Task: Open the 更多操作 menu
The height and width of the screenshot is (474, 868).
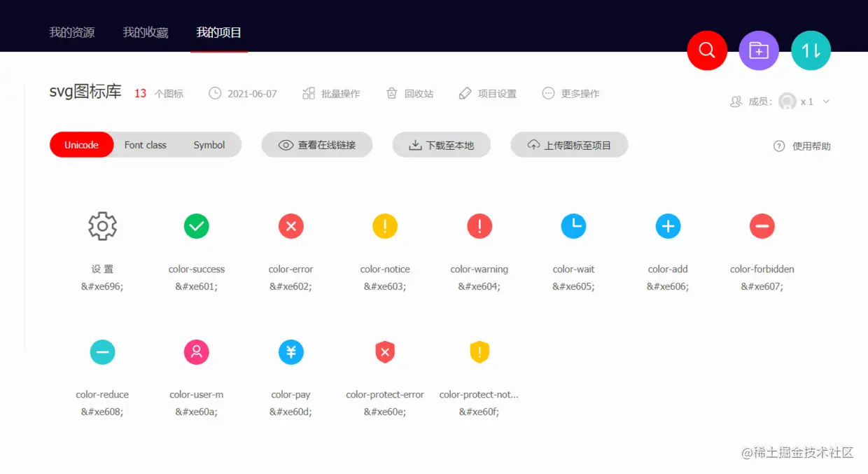Action: 570,93
